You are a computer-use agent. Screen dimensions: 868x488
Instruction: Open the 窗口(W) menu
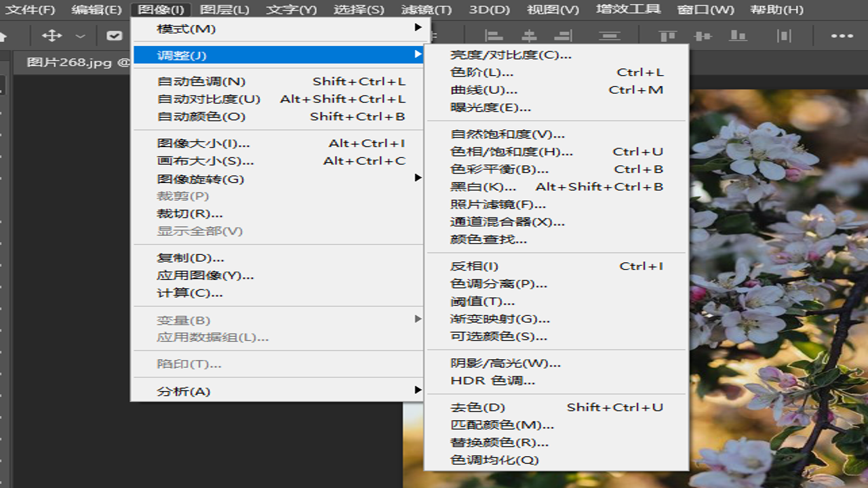click(705, 9)
